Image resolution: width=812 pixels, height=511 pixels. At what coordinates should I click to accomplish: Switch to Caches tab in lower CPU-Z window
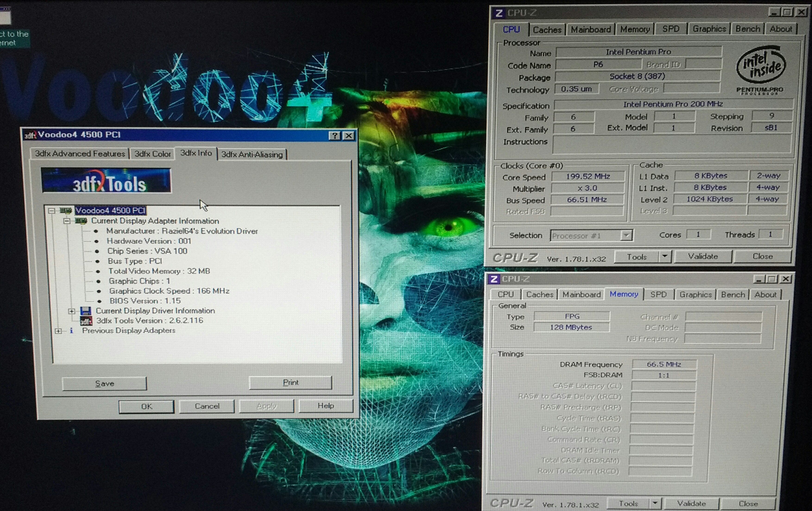coord(540,295)
